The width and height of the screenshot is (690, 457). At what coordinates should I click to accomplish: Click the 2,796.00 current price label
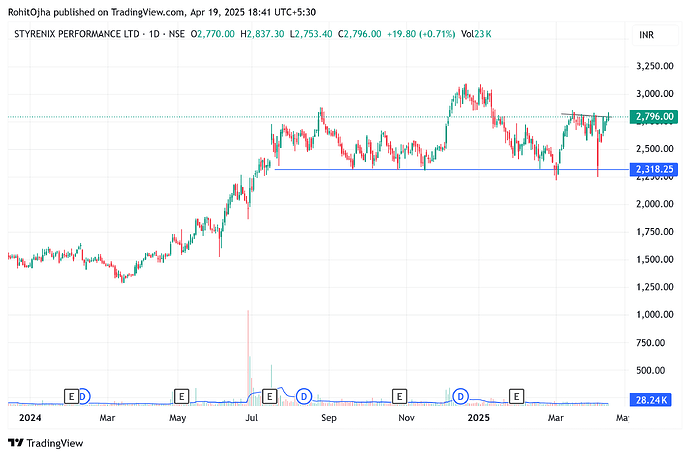click(654, 117)
